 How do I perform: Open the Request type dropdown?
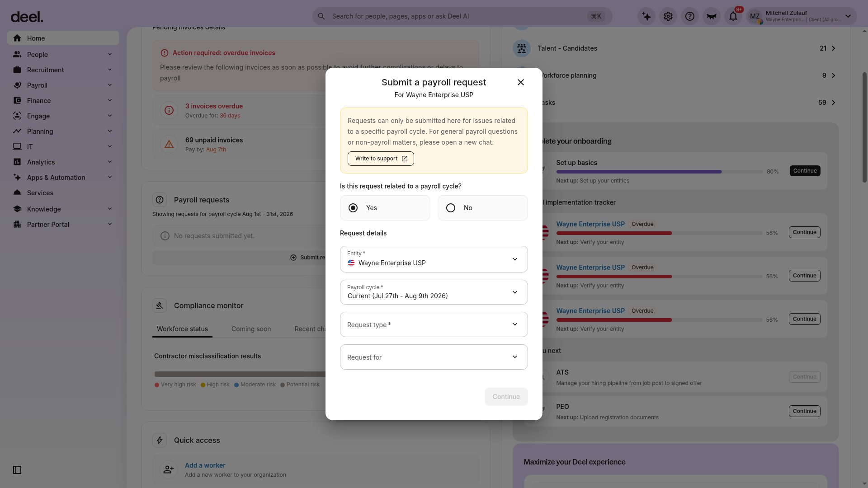pyautogui.click(x=434, y=324)
